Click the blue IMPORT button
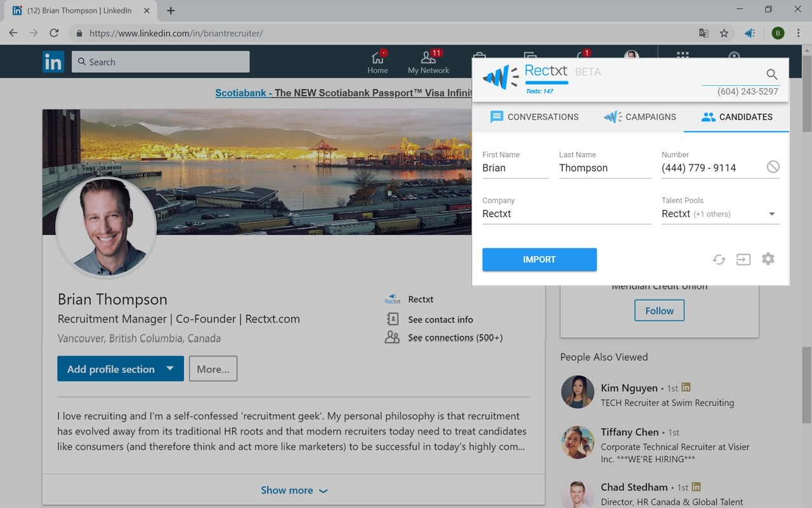812x508 pixels. click(539, 260)
